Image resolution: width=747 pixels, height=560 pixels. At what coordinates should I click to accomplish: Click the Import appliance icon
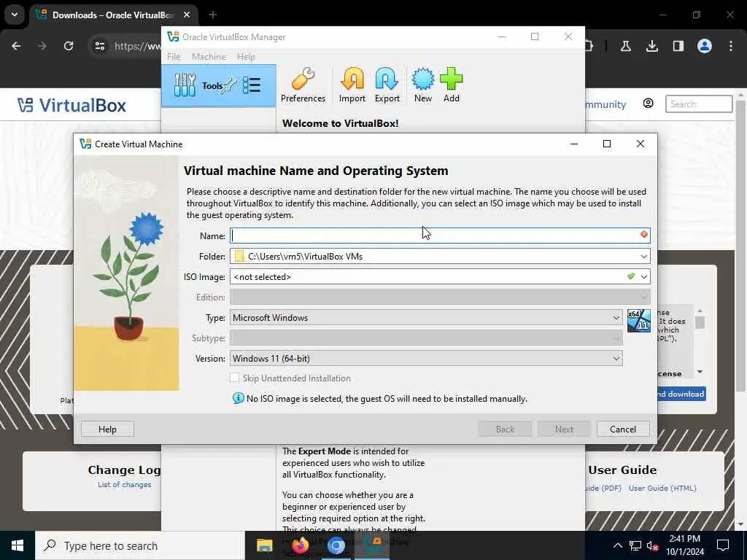pyautogui.click(x=352, y=85)
